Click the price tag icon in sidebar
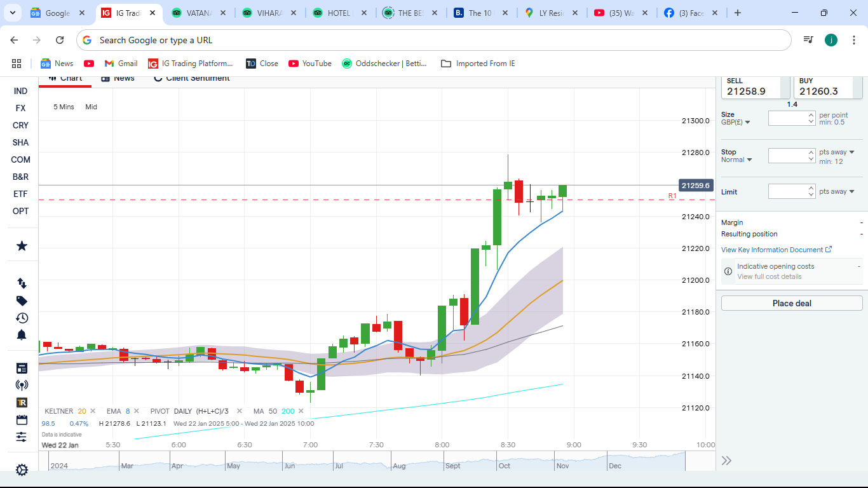The height and width of the screenshot is (488, 868). (22, 301)
